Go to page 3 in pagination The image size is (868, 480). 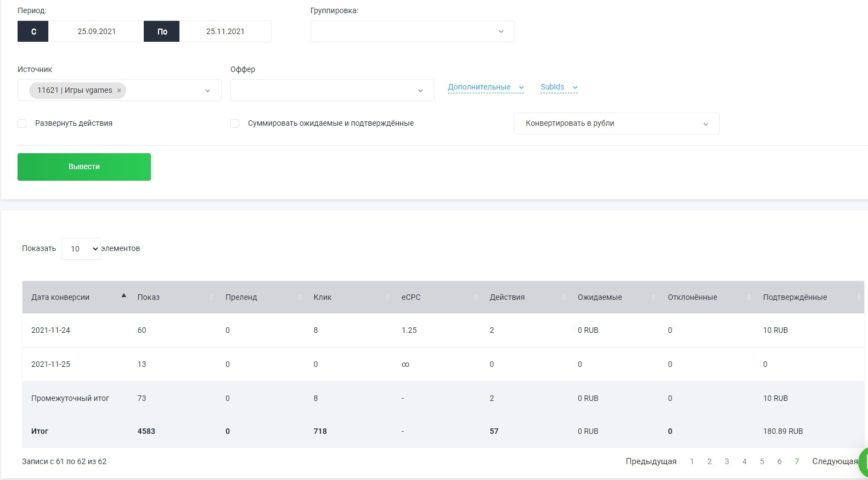pos(726,461)
